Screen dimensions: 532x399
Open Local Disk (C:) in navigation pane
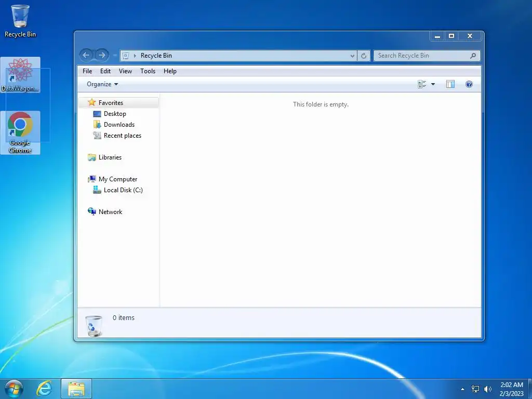tap(123, 190)
